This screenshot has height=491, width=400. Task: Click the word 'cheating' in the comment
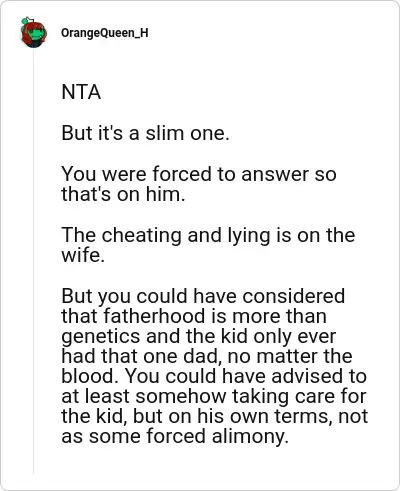(x=142, y=235)
